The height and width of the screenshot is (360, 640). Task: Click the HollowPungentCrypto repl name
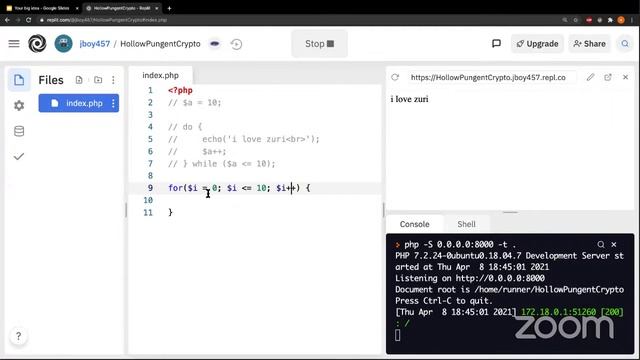(x=160, y=44)
